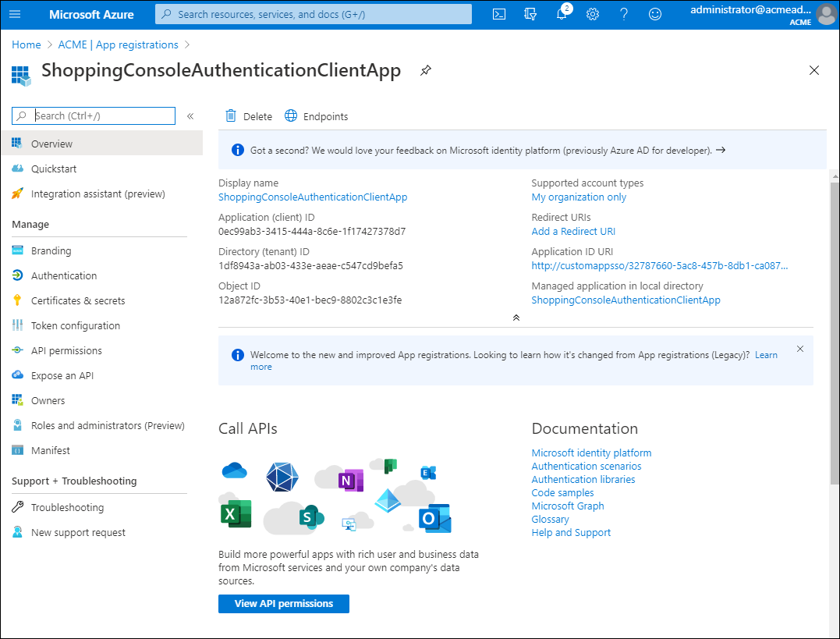Click the Delete toolbar button
Image resolution: width=840 pixels, height=639 pixels.
coord(249,116)
